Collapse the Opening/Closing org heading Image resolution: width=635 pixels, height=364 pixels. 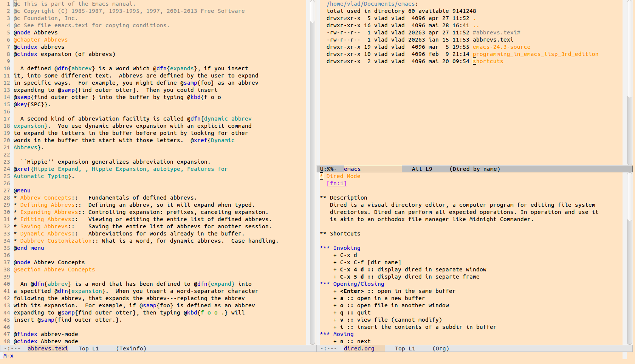(x=352, y=284)
